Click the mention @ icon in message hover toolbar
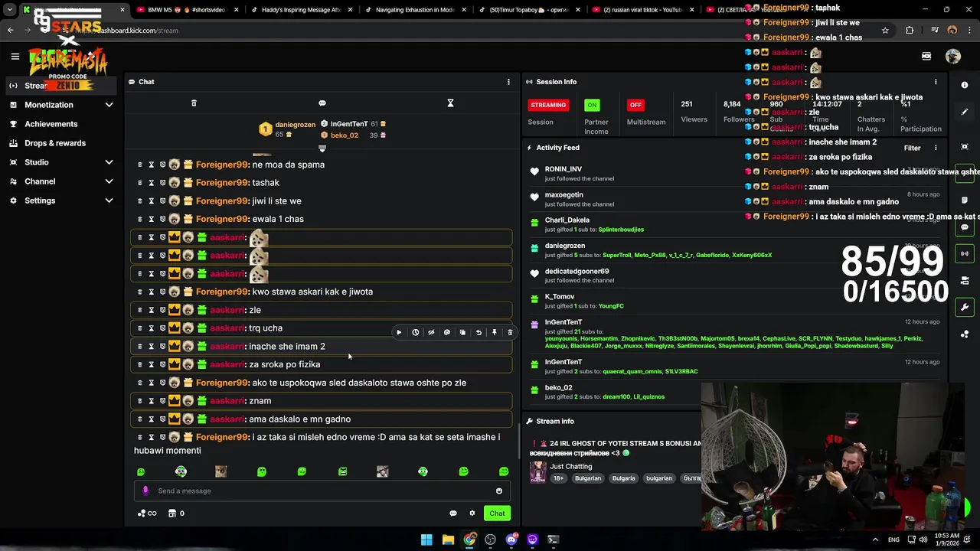980x551 pixels. point(447,333)
